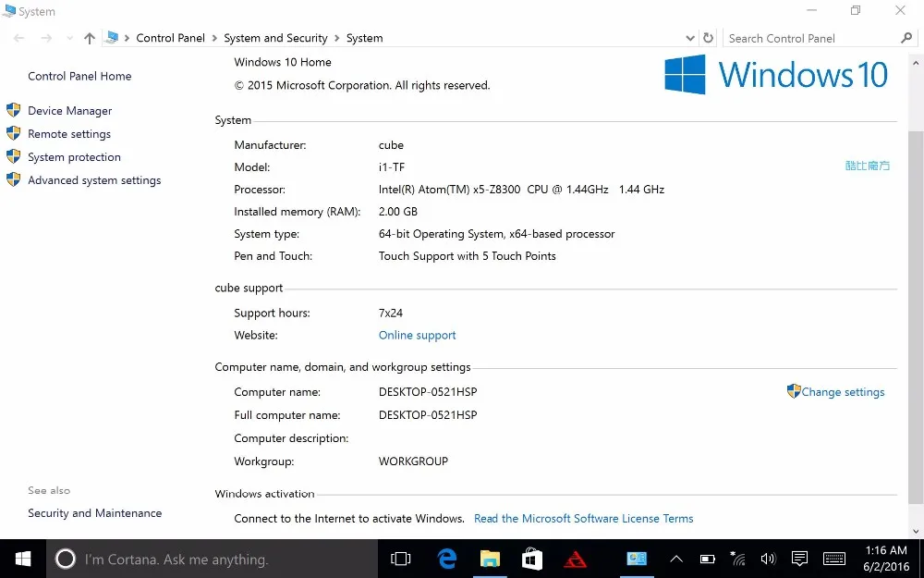
Task: Open the Windows Store taskbar icon
Action: pos(532,559)
